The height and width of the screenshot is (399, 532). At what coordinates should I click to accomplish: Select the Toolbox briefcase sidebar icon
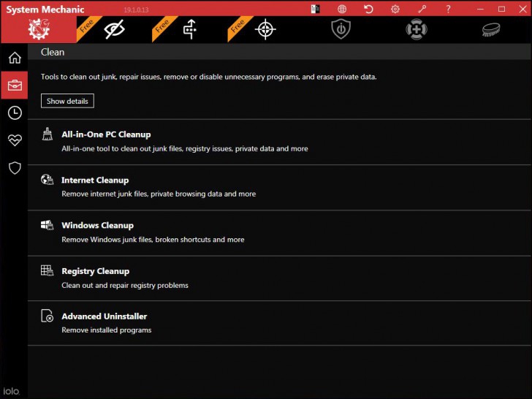click(15, 85)
